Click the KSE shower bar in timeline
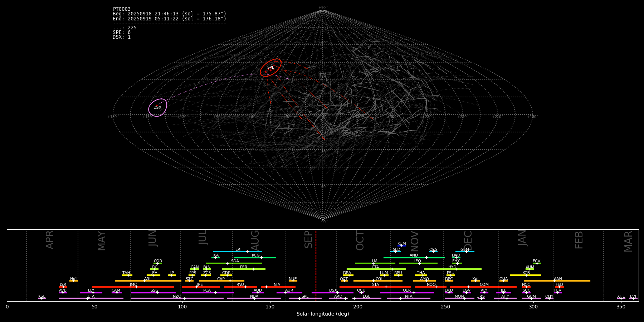 pos(42,298)
